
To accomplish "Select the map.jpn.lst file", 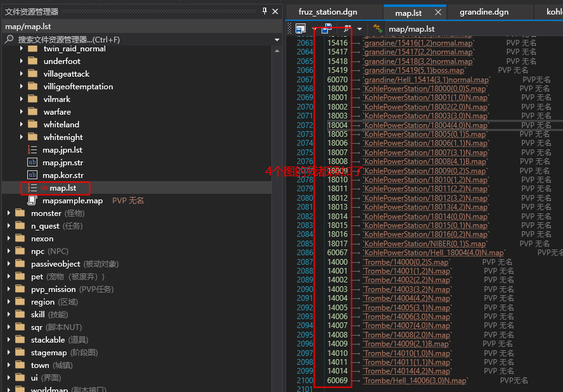I will [x=62, y=150].
